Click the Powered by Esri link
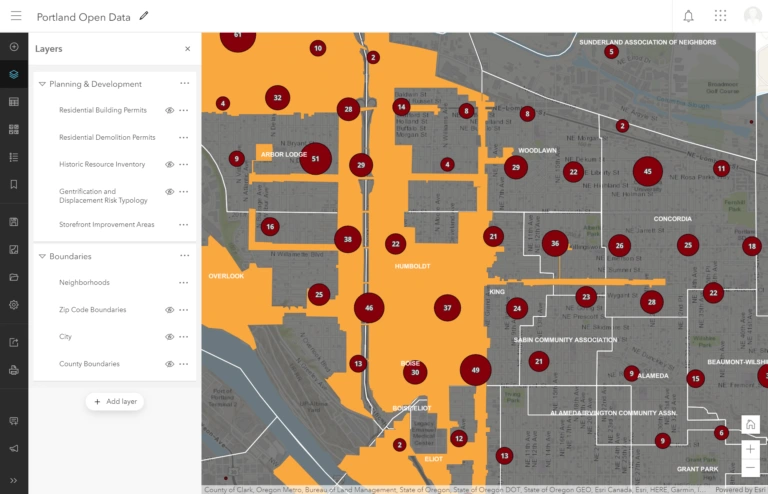 (x=740, y=490)
